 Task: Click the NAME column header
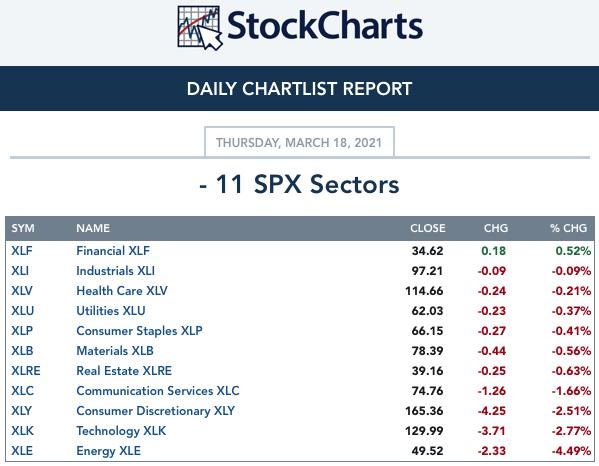click(93, 228)
